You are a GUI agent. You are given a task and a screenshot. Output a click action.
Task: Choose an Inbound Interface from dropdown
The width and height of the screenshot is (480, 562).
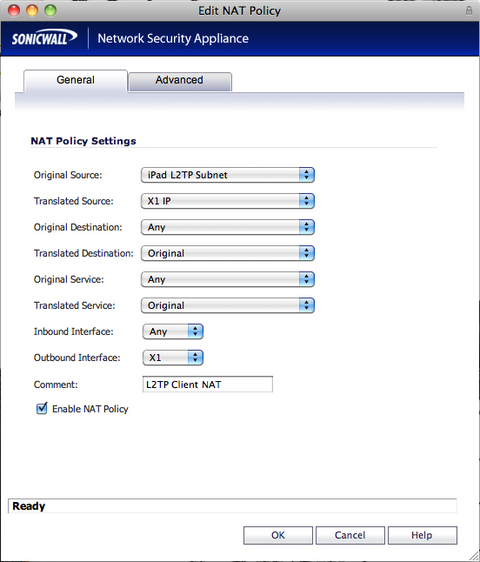pyautogui.click(x=173, y=332)
